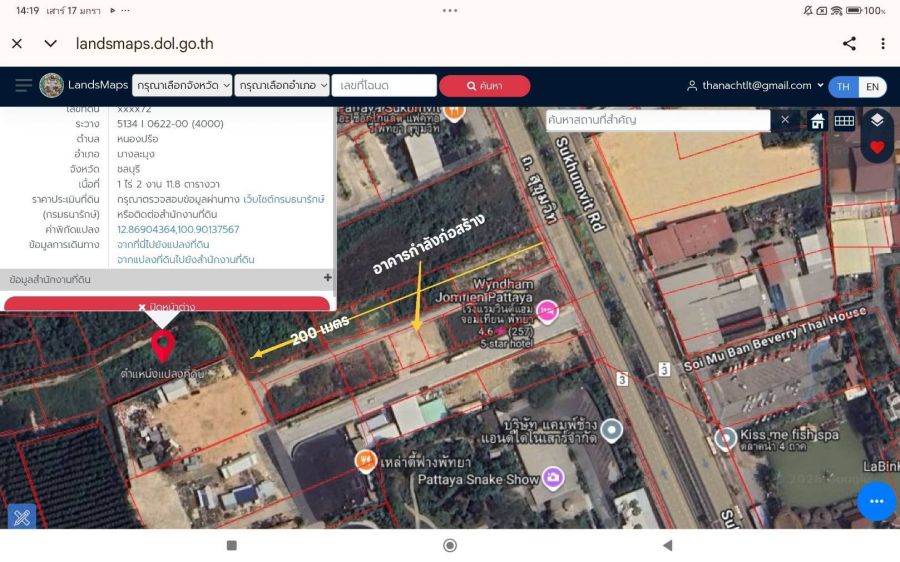Expand the thanachtlt@gmail.com account menu
900x562 pixels.
(x=755, y=86)
